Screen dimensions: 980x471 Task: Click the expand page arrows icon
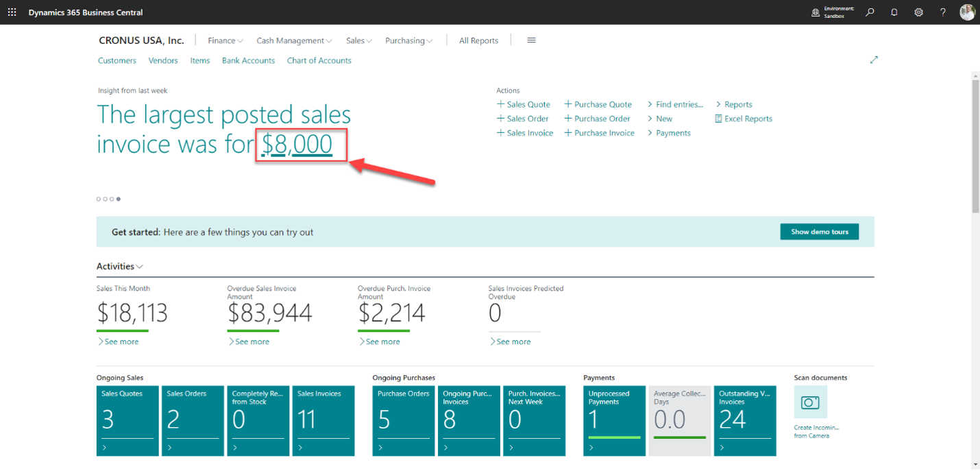(x=874, y=60)
